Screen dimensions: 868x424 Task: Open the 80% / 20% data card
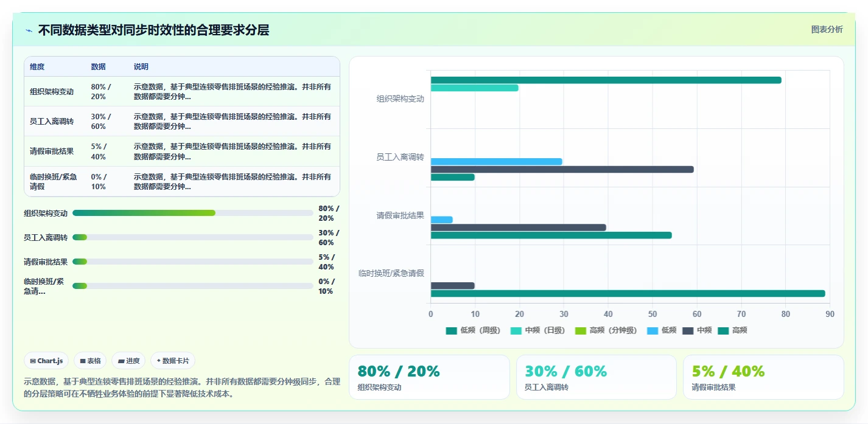click(429, 377)
